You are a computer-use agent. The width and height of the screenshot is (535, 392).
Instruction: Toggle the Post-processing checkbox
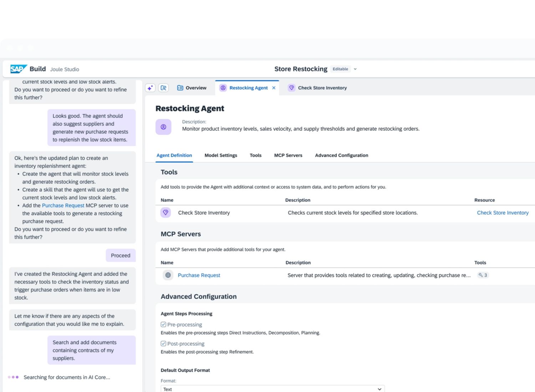pyautogui.click(x=163, y=344)
